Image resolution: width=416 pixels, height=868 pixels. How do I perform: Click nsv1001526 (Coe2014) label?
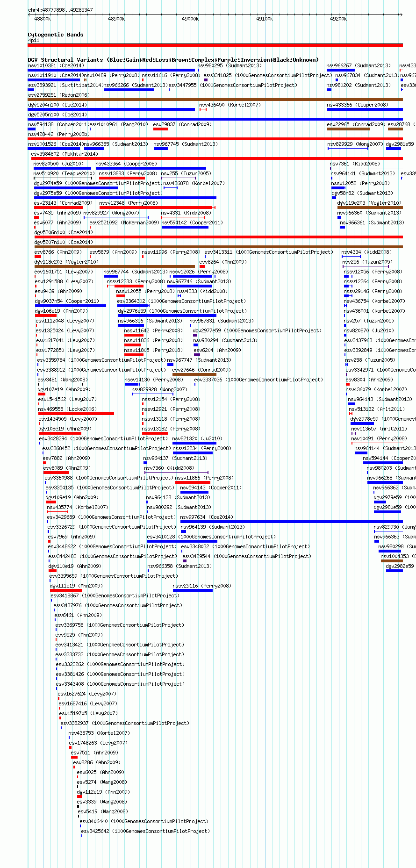click(x=56, y=144)
